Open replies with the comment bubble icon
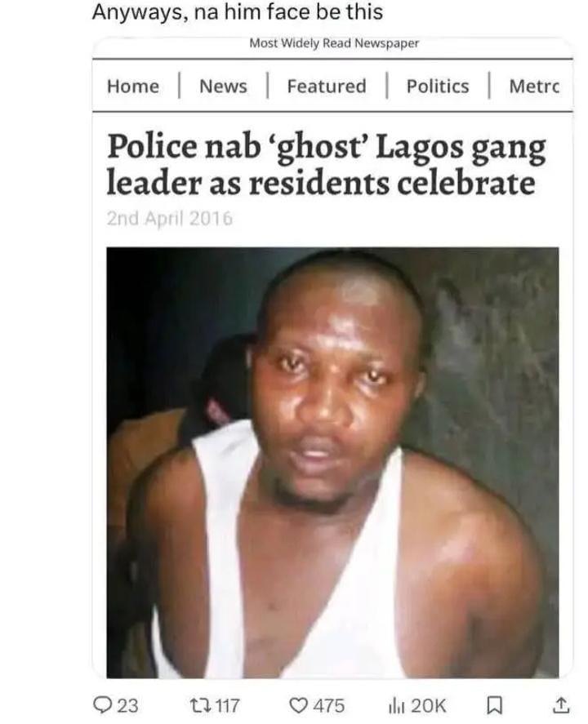Screen dimensions: 588x724 [101, 705]
